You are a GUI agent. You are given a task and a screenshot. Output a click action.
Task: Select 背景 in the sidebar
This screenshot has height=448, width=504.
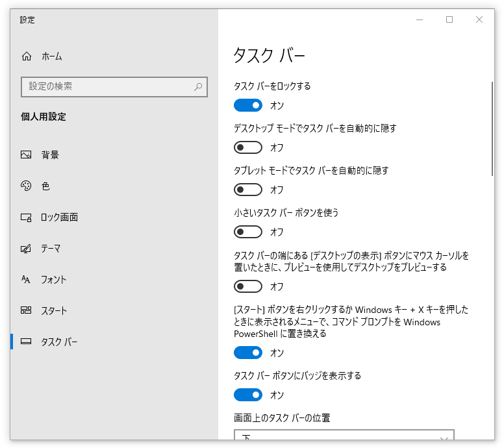114,155
